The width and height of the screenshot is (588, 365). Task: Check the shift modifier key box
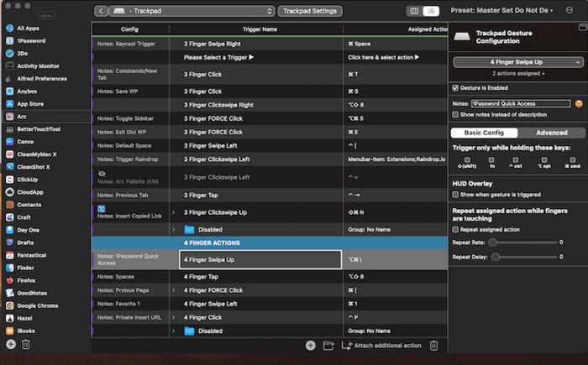tap(467, 159)
